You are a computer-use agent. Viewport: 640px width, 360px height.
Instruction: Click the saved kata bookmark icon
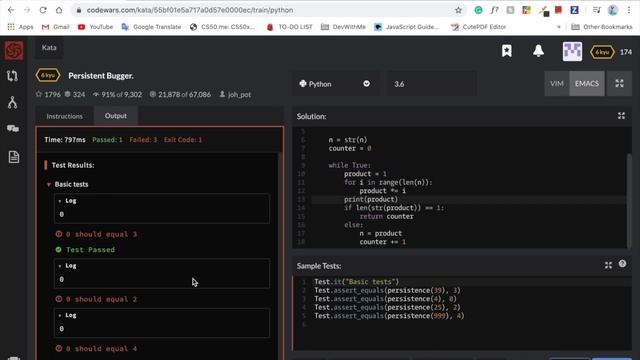tap(507, 51)
